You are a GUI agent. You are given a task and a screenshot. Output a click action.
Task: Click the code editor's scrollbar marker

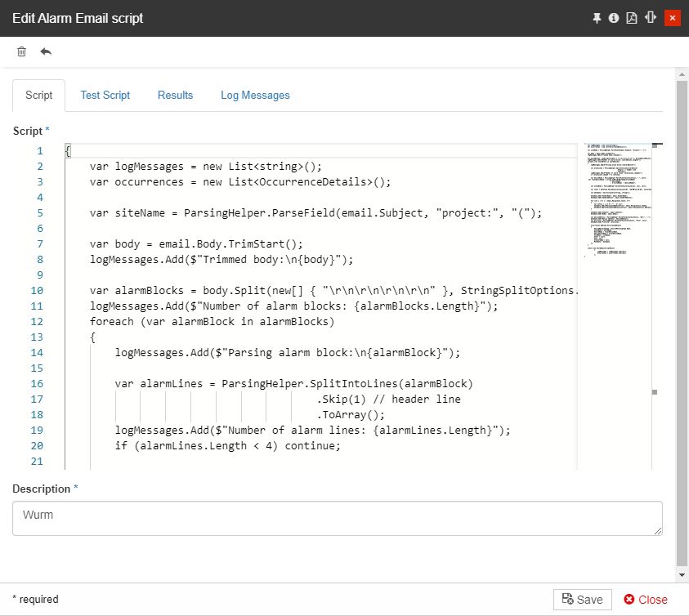click(654, 392)
